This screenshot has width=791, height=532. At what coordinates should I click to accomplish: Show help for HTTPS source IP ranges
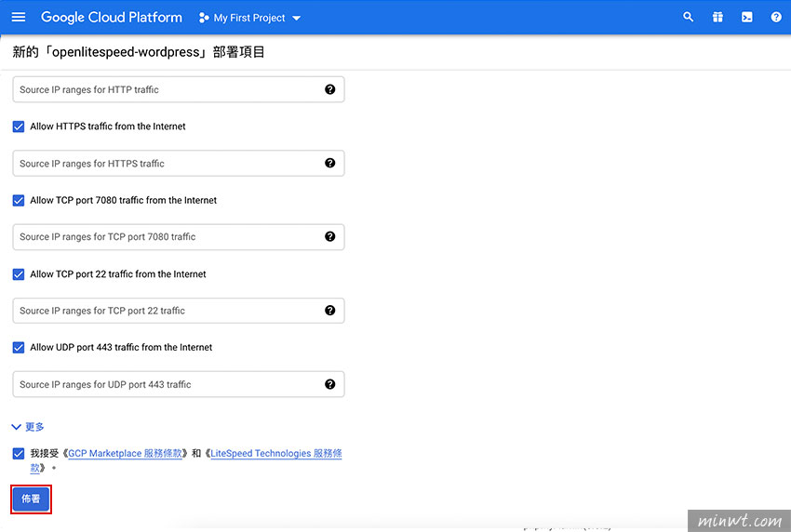pos(330,163)
